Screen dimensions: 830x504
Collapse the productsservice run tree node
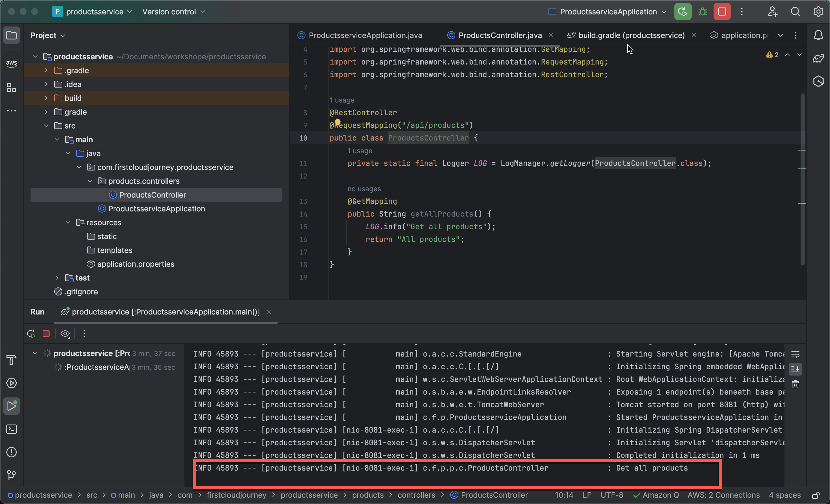click(35, 353)
